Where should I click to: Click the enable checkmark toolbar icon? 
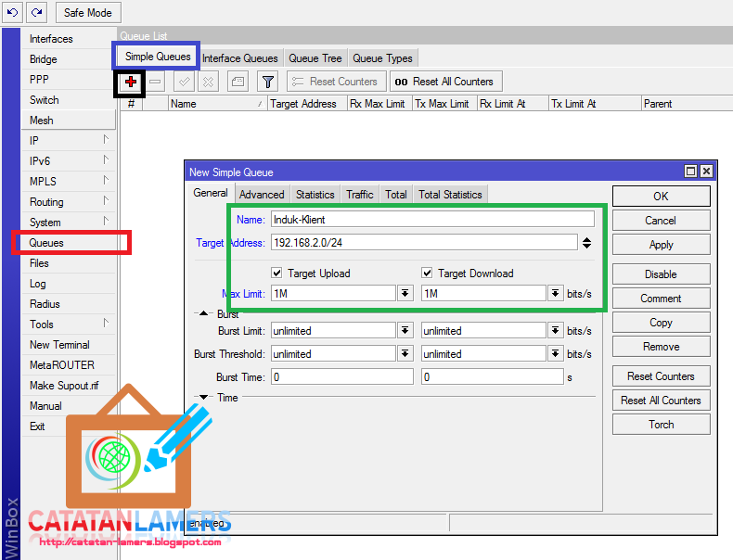click(184, 83)
